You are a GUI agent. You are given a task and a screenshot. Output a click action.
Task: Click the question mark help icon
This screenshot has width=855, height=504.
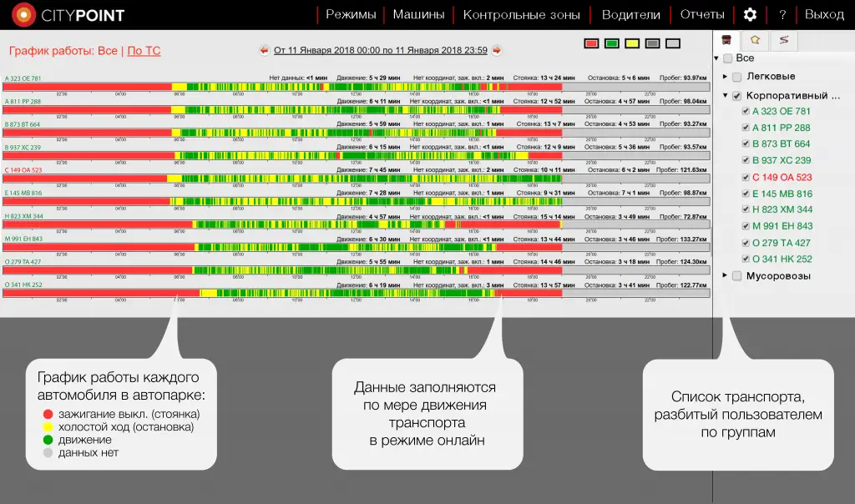coord(782,14)
